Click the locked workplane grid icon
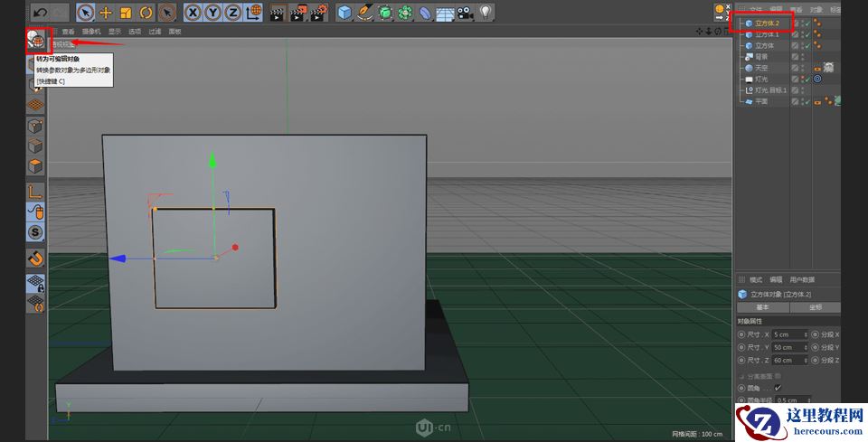The width and height of the screenshot is (868, 442). (x=35, y=283)
